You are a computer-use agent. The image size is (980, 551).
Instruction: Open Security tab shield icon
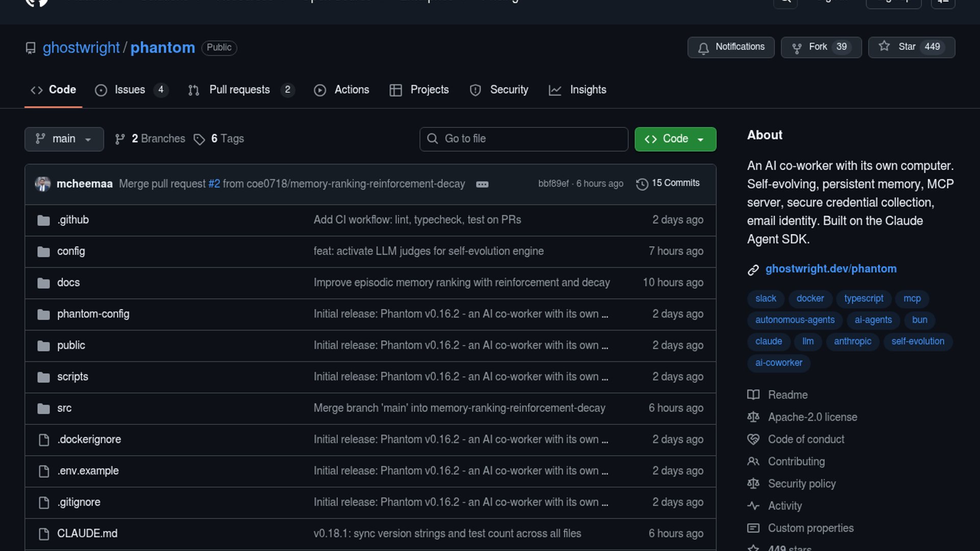pyautogui.click(x=475, y=90)
